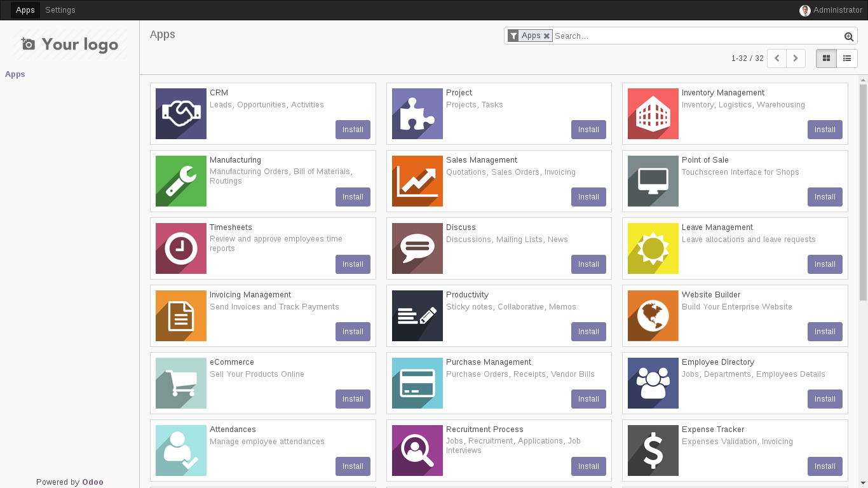This screenshot has height=488, width=868.
Task: Open the Settings menu
Action: [60, 10]
